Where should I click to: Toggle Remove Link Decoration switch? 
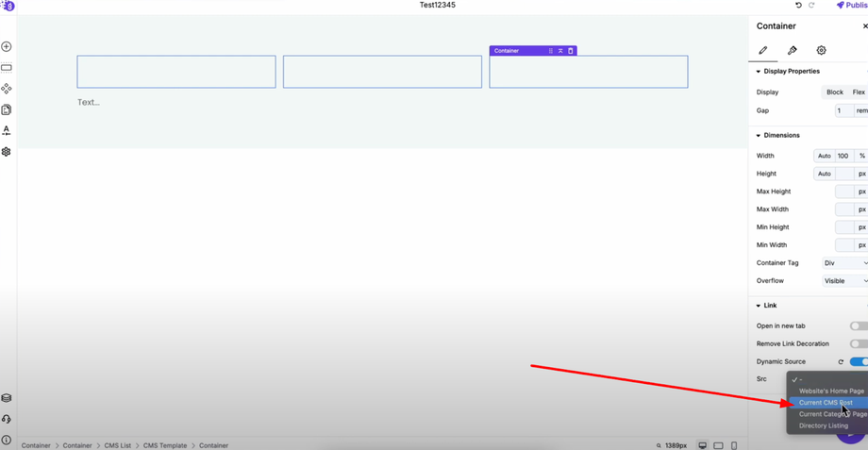[x=859, y=343]
